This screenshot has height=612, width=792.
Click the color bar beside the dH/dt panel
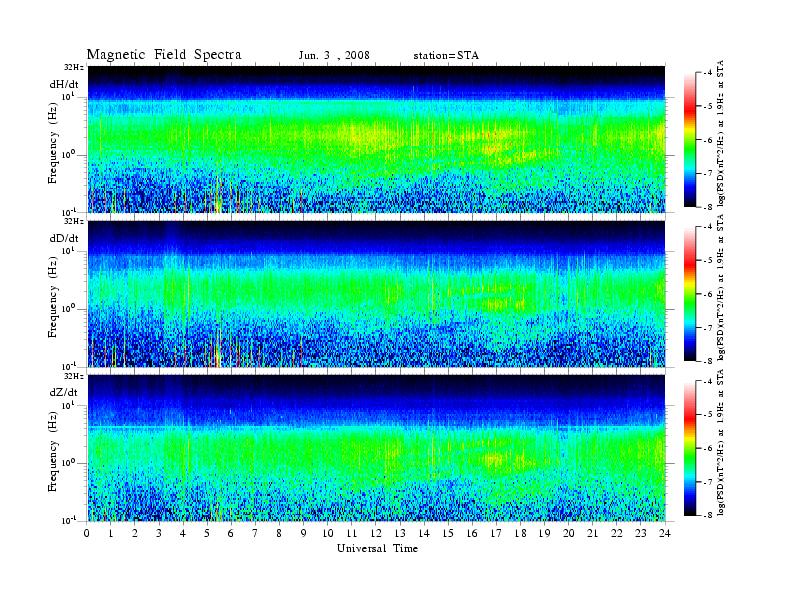690,140
